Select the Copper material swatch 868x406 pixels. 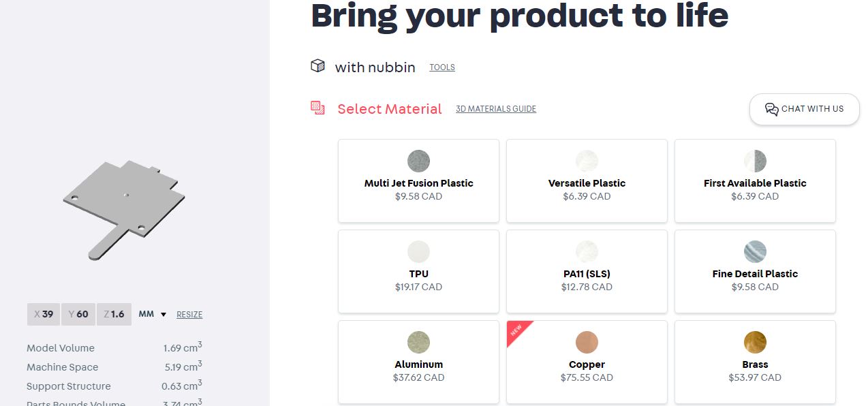[587, 343]
